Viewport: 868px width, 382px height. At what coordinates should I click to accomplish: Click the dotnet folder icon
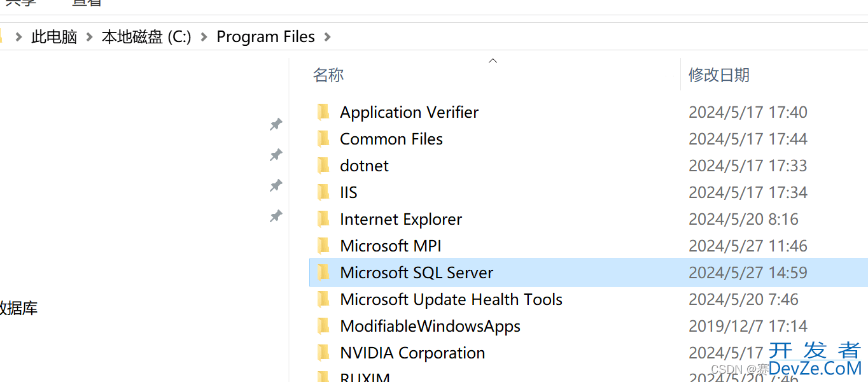pyautogui.click(x=323, y=166)
